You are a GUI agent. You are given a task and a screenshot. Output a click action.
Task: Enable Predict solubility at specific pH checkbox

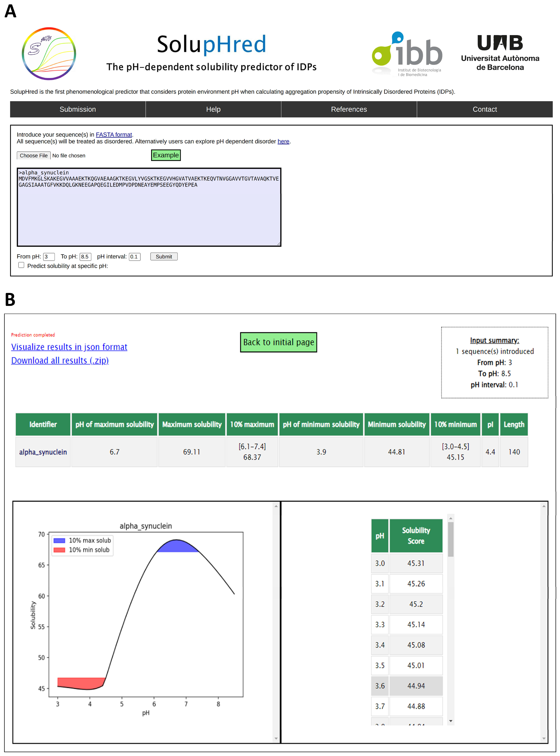[21, 265]
